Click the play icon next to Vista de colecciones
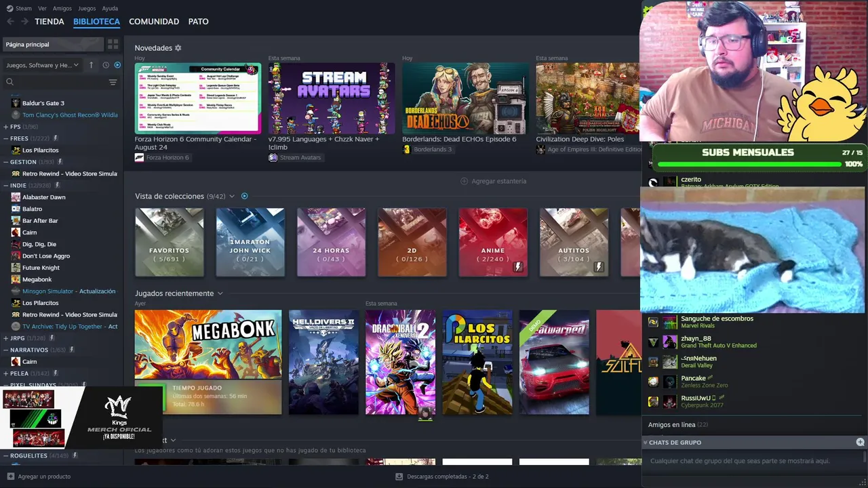 (x=245, y=196)
